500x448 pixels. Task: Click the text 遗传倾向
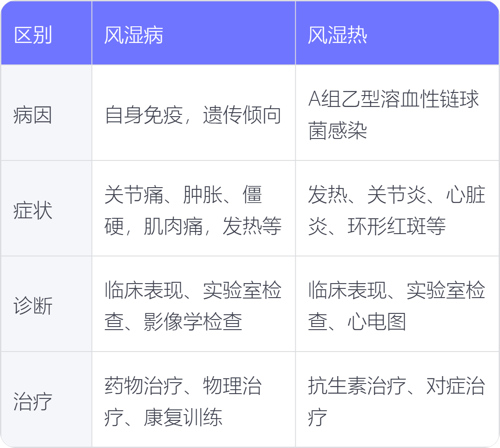point(242,115)
